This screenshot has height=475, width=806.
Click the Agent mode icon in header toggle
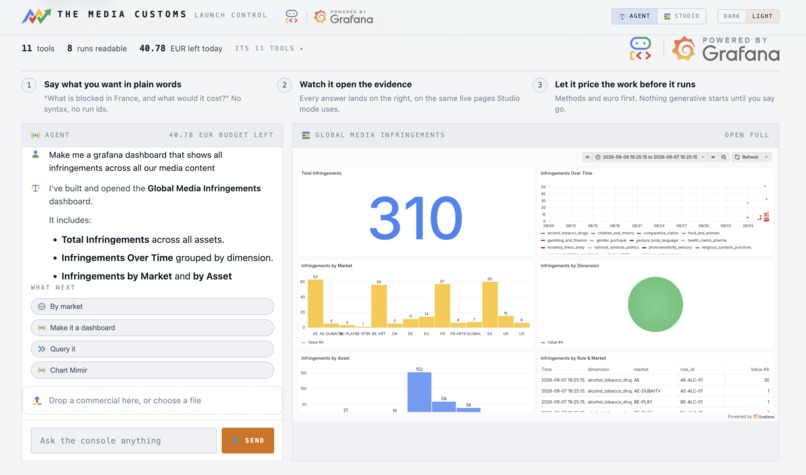pos(622,16)
